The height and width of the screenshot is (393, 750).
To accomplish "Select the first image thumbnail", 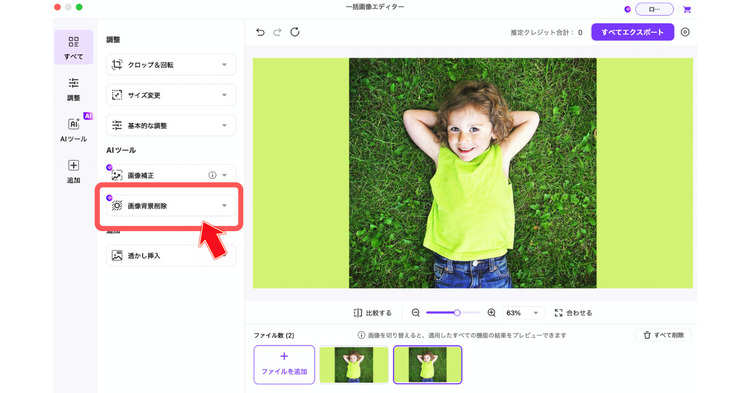I will pos(353,365).
